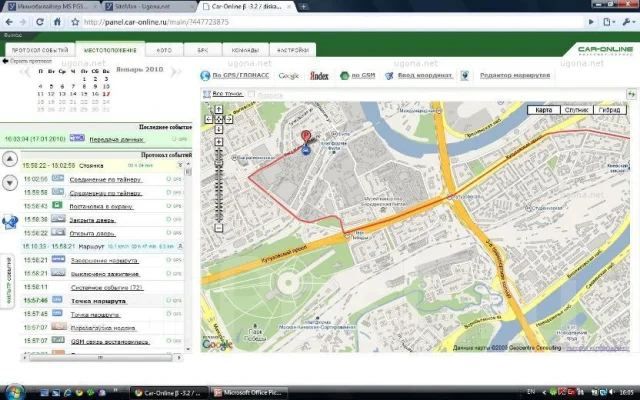Switch to the Команды tab
The height and width of the screenshot is (400, 640).
coord(245,50)
